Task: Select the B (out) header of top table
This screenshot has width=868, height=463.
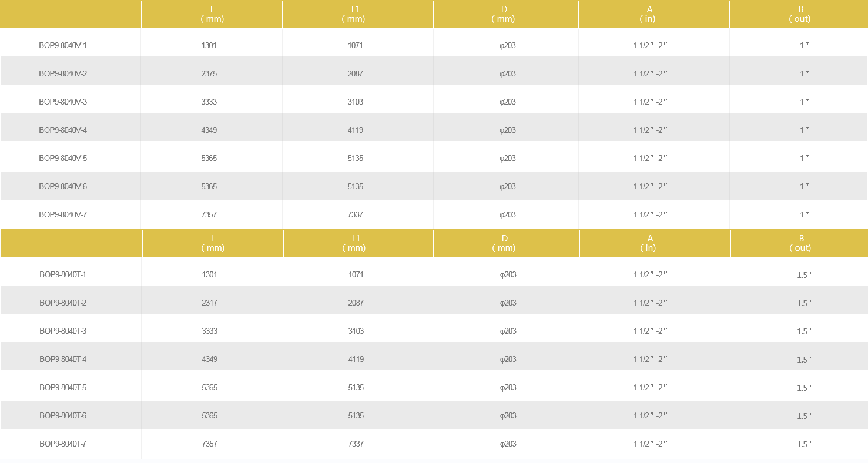Action: pos(800,14)
